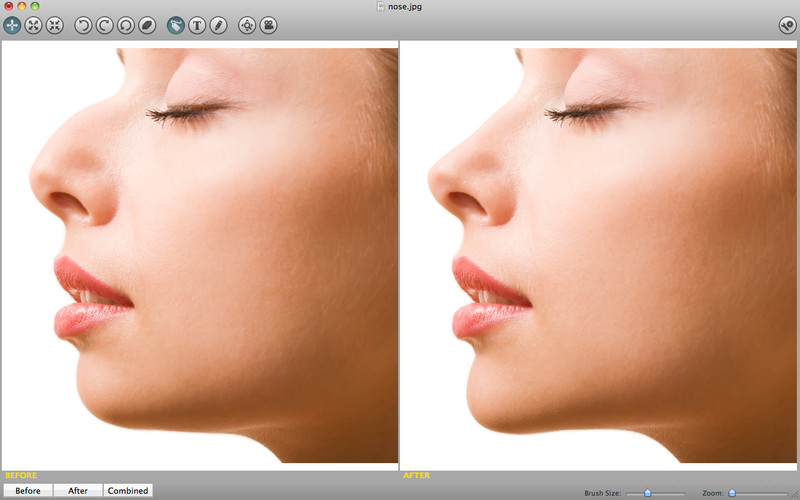Click the icon at toolbar far right
The width and height of the screenshot is (800, 500).
tap(787, 26)
